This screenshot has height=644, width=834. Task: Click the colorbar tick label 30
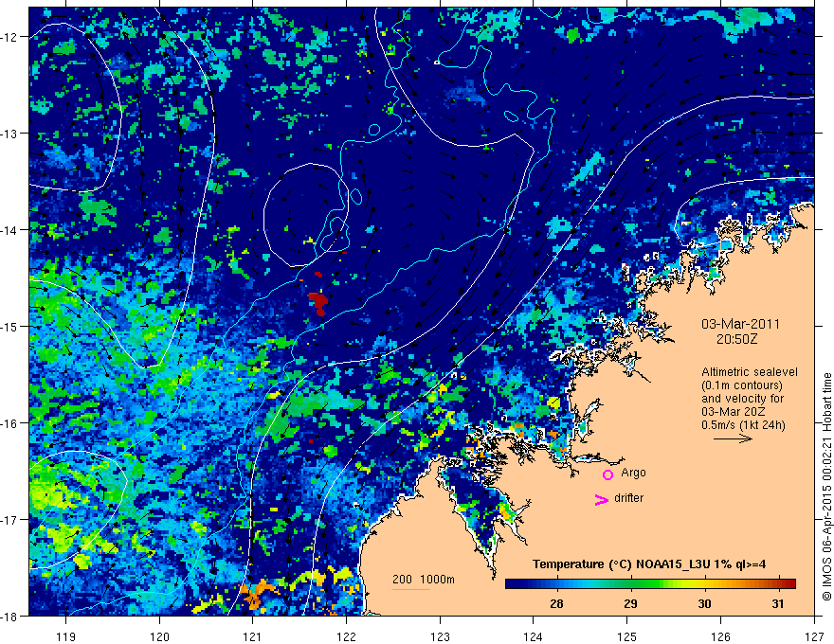(x=704, y=603)
